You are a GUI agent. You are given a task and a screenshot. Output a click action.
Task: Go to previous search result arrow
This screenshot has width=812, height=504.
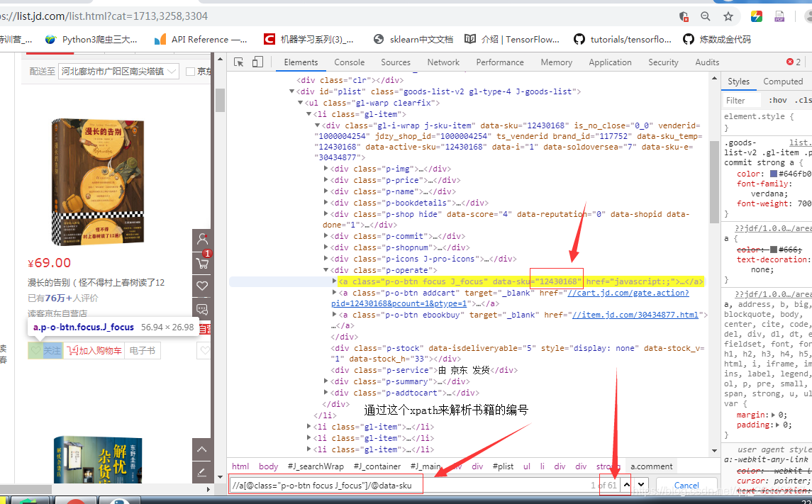pyautogui.click(x=626, y=485)
